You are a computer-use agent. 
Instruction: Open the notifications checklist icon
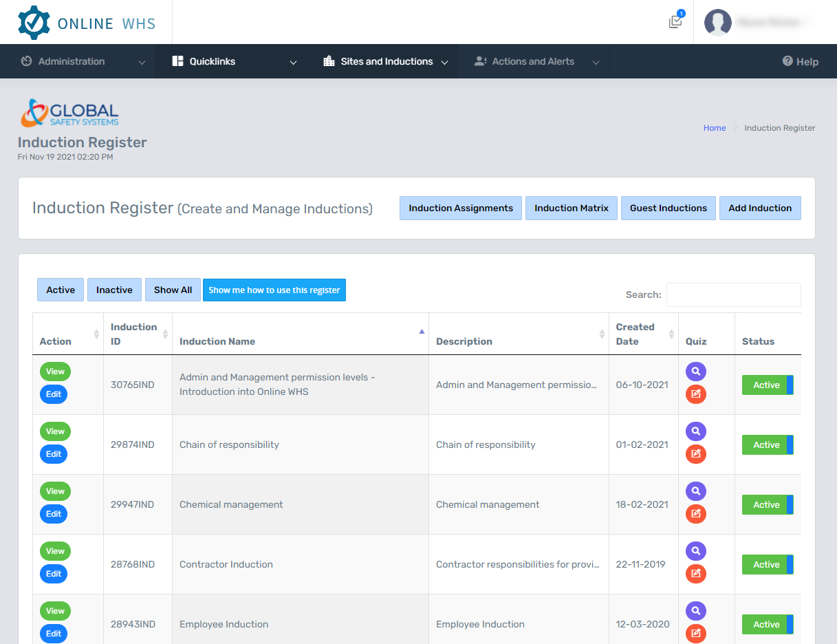(x=675, y=22)
